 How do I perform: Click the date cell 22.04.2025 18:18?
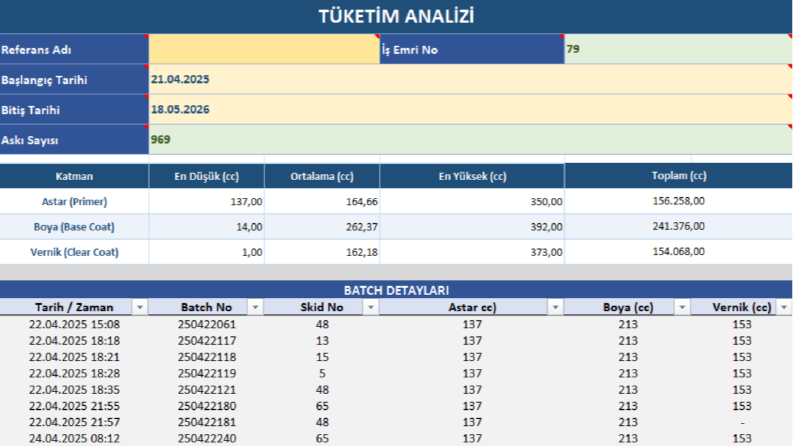(x=74, y=340)
